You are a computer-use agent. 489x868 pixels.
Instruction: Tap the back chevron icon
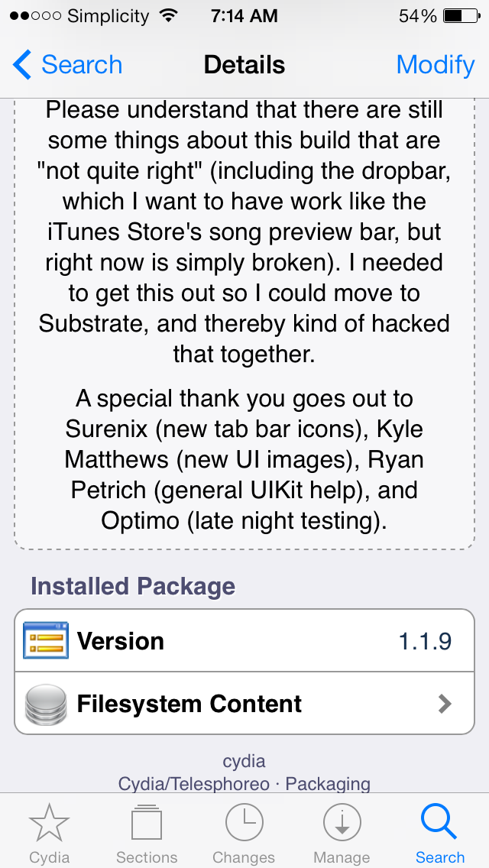pos(21,65)
